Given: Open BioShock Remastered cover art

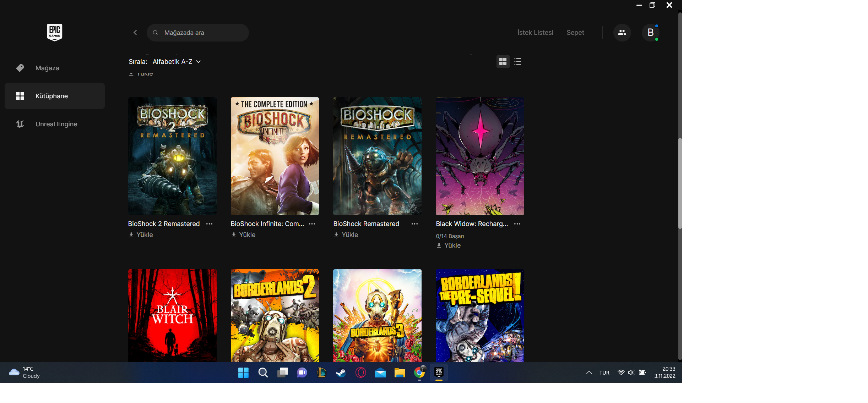Looking at the screenshot, I should [377, 156].
